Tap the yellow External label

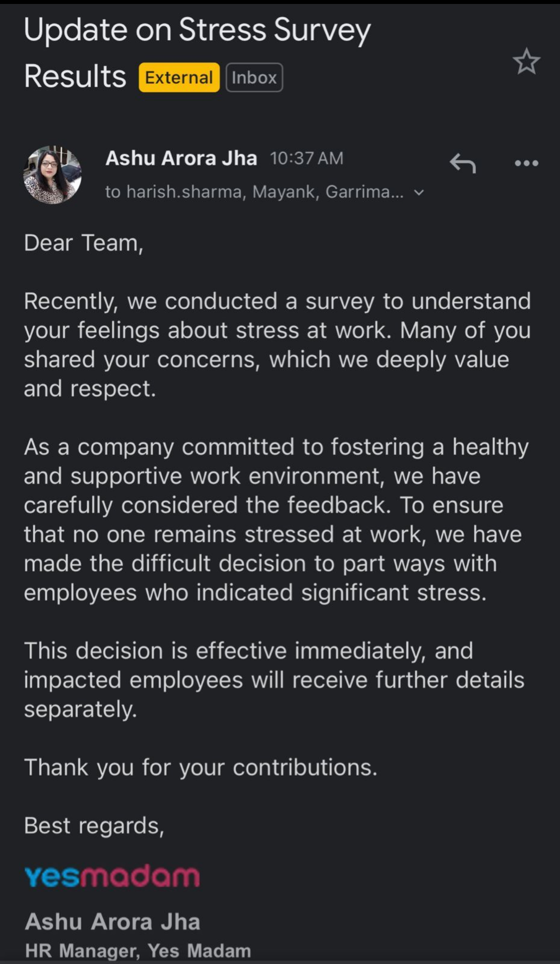[179, 77]
